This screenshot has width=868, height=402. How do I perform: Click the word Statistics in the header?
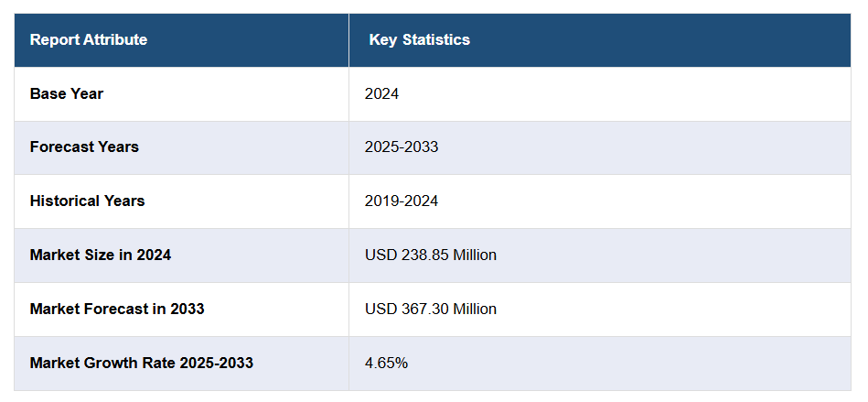coord(436,39)
